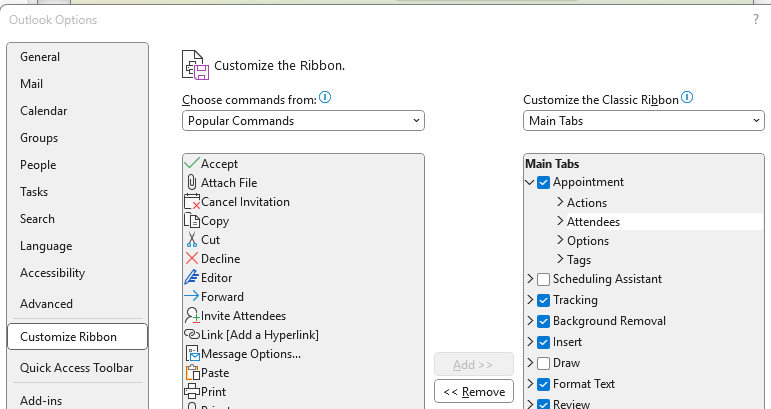The image size is (771, 409).
Task: Collapse the Appointment tree node
Action: click(x=530, y=182)
